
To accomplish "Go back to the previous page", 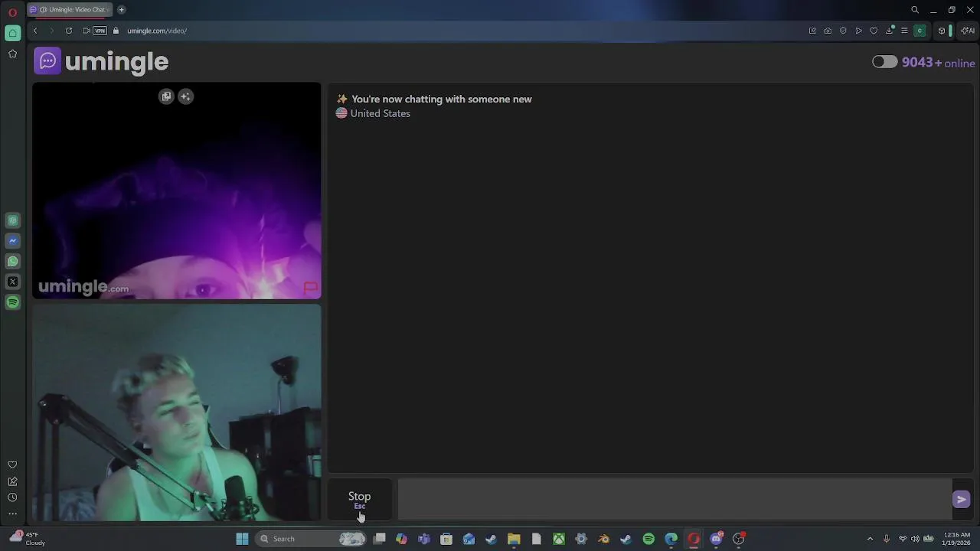I will [35, 31].
